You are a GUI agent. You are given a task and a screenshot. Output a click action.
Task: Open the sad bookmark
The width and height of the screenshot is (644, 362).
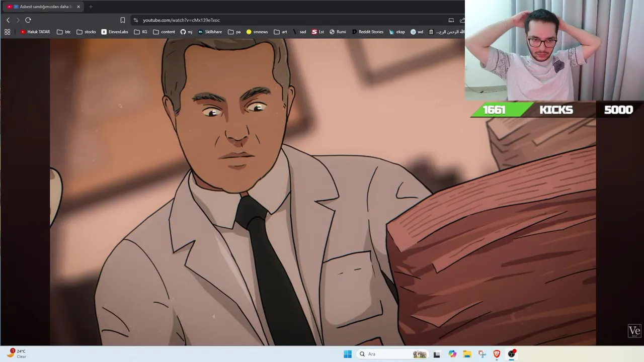pos(299,32)
